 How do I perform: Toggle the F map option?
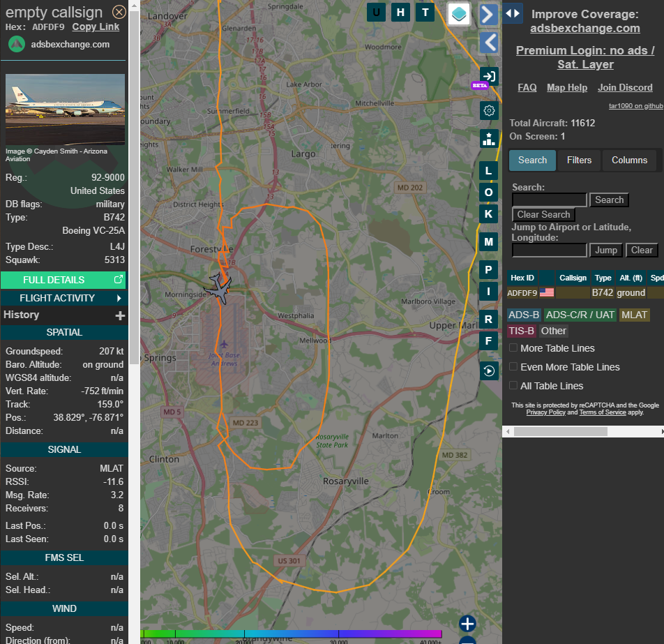point(488,341)
